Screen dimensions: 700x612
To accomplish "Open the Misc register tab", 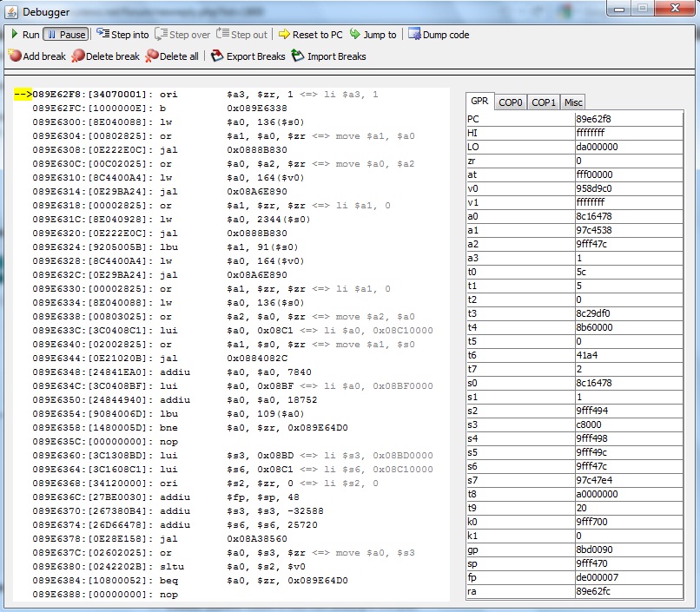I will tap(573, 102).
